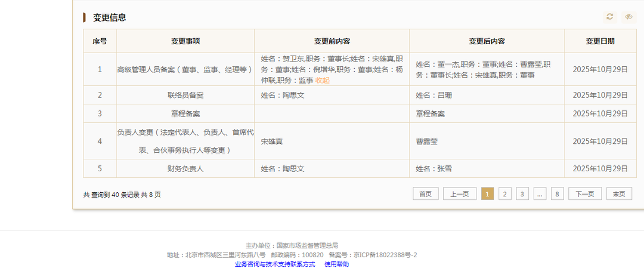
Task: Select 章程备案 item in 变更事项 column
Action: click(185, 113)
